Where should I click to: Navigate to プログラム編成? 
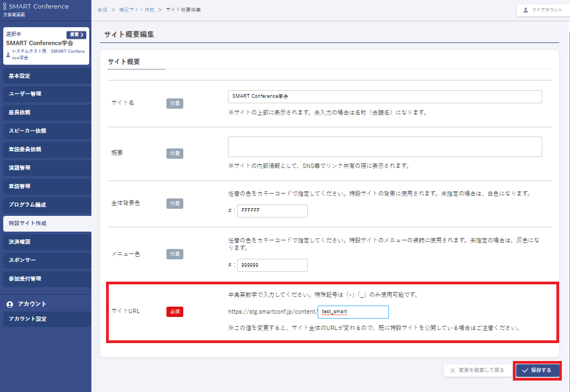46,205
